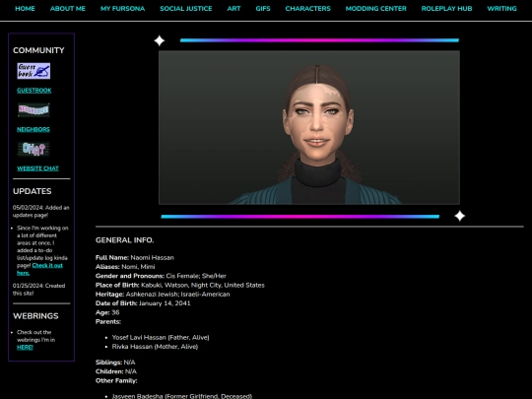Open the GIFS page
This screenshot has height=399, width=532.
[263, 9]
